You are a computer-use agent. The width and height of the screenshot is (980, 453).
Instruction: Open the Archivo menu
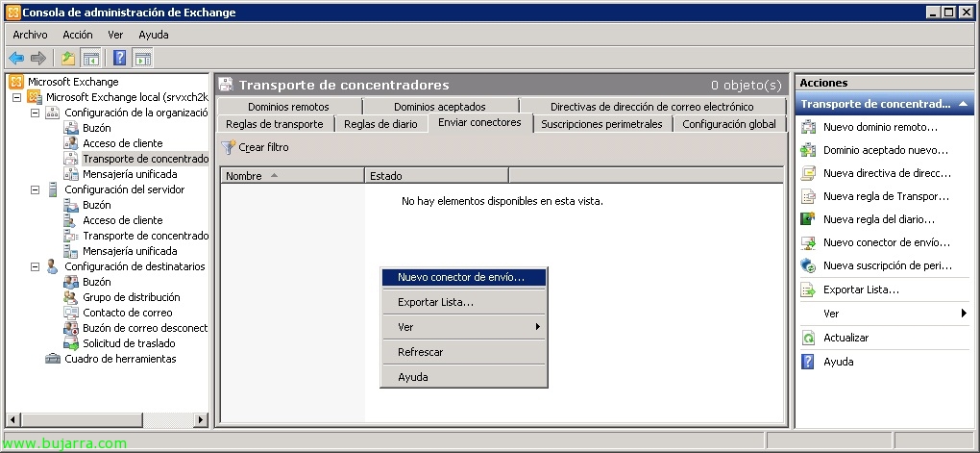coord(30,35)
